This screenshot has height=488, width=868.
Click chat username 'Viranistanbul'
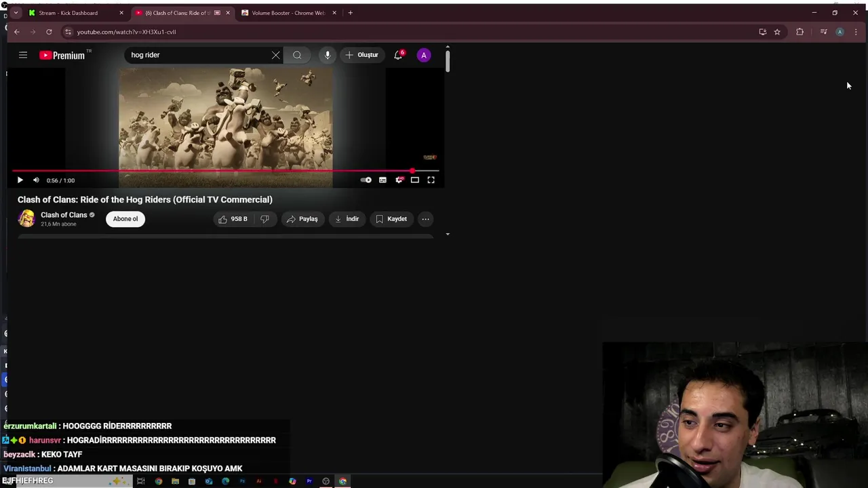(27, 469)
